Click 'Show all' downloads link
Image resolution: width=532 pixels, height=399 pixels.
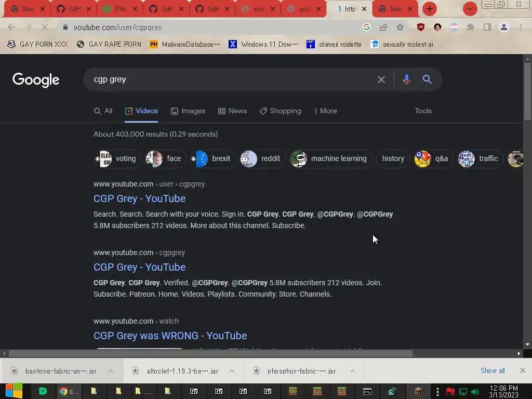pos(493,370)
